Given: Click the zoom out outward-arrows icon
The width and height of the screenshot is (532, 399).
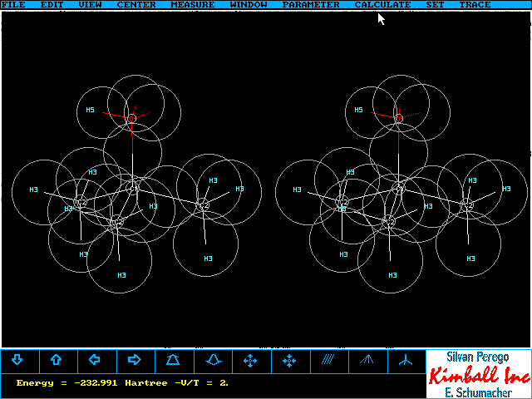Looking at the screenshot, I should click(250, 361).
